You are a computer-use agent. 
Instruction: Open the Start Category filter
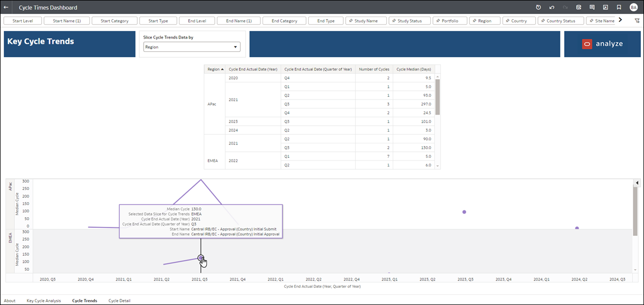click(x=115, y=21)
